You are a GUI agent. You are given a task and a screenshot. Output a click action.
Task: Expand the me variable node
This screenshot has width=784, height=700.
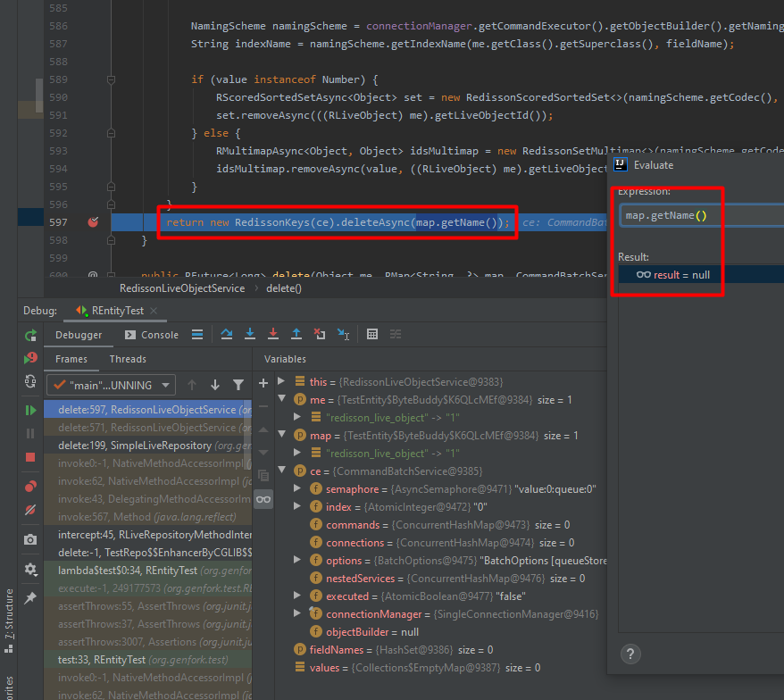[x=284, y=399]
